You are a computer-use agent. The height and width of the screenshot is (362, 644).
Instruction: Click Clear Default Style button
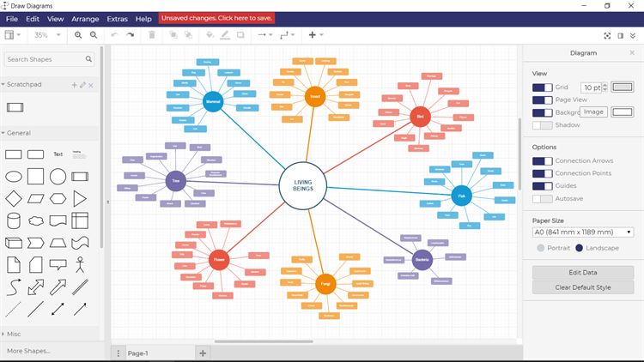(x=583, y=287)
